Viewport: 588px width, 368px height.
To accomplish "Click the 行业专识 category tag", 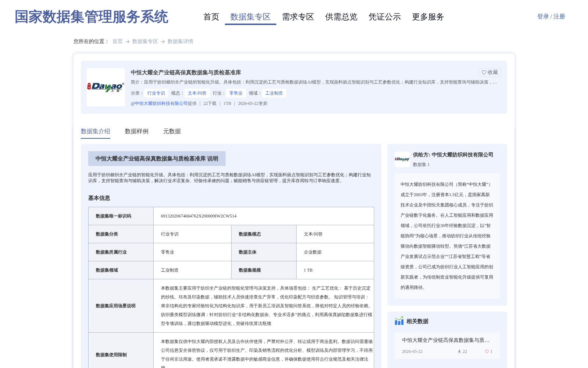I will click(156, 93).
